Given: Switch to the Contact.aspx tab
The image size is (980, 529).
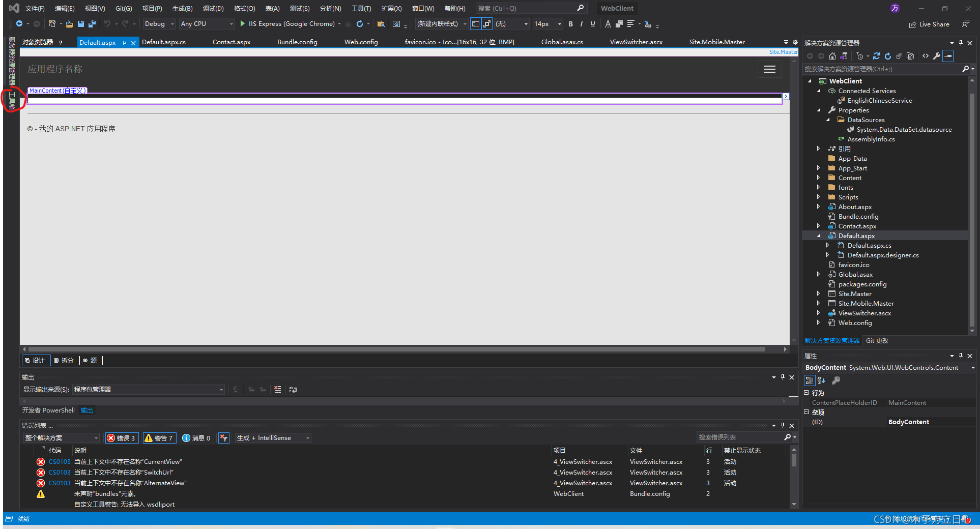Looking at the screenshot, I should coord(232,42).
